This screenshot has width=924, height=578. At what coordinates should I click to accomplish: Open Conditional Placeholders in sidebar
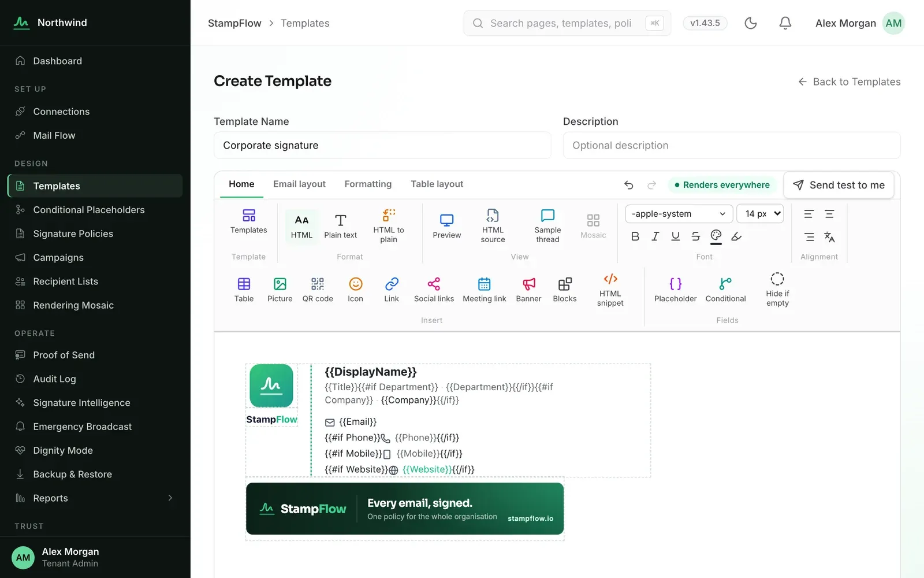point(95,210)
